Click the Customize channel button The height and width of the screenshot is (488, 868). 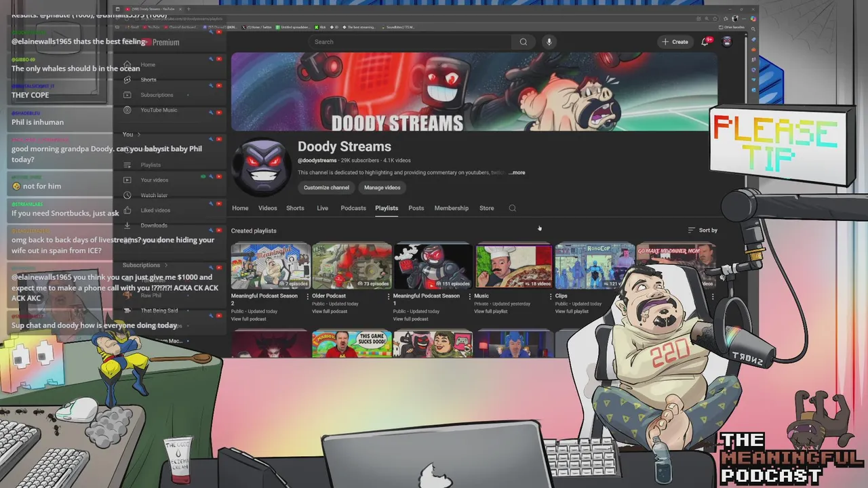point(326,188)
